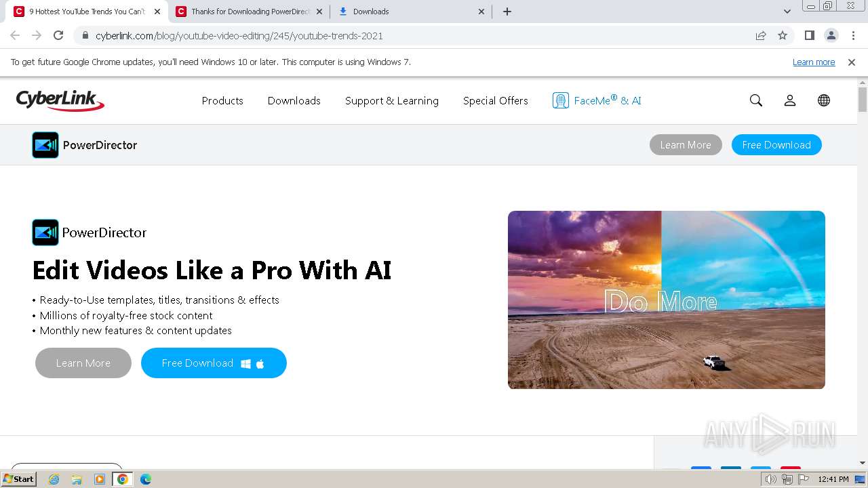Click Learn More in the sub-header
868x488 pixels.
(x=686, y=145)
